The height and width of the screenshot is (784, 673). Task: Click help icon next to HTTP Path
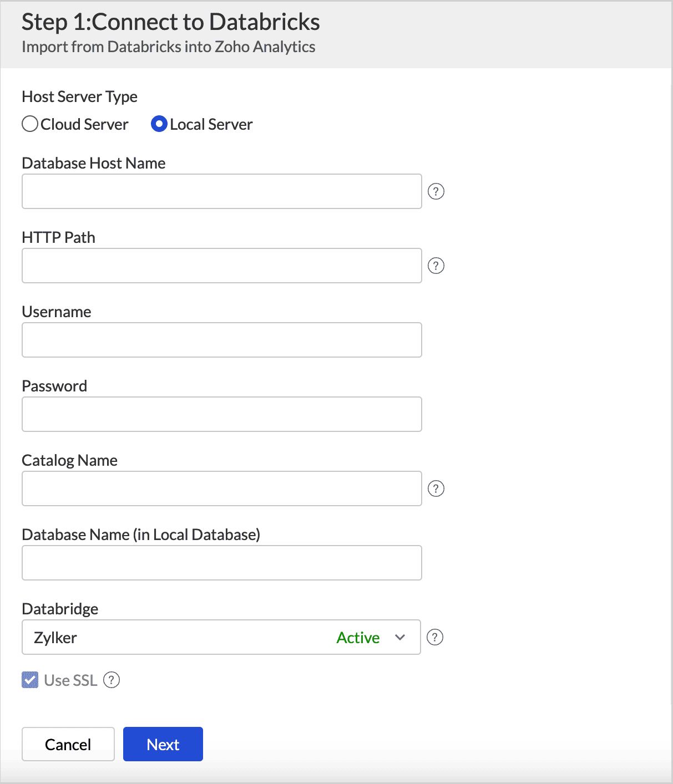tap(436, 266)
